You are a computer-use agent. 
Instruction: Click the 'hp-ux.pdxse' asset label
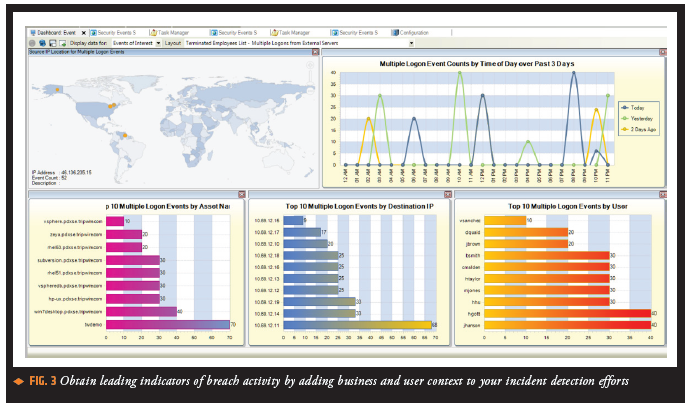click(x=75, y=299)
